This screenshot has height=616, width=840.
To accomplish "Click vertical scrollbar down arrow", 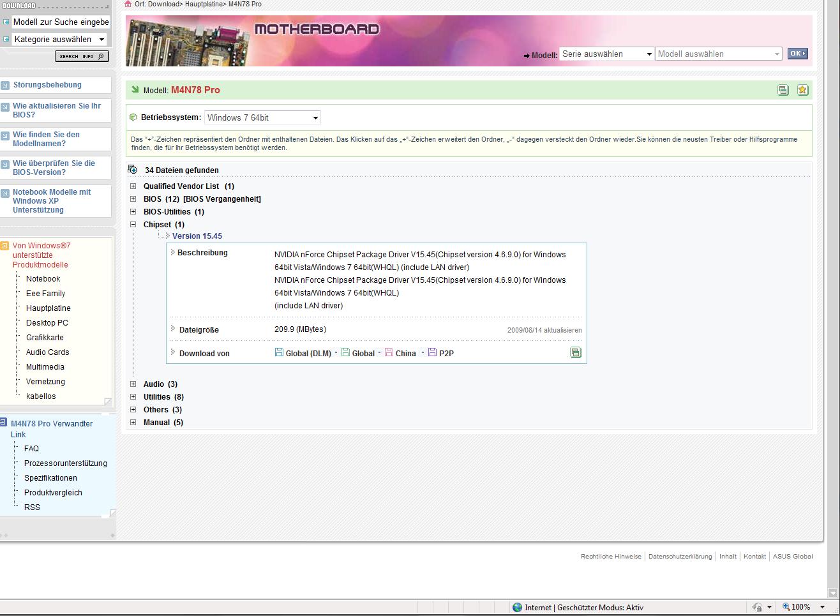I will [832, 592].
